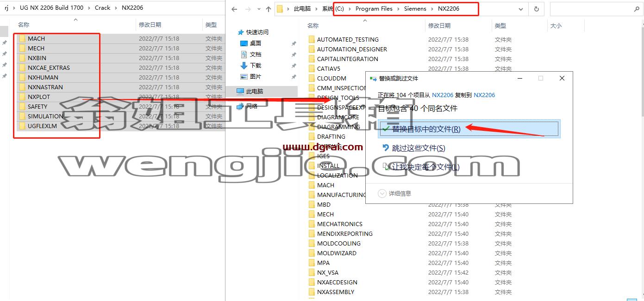
Task: Sort the right pane by 修改日期 column
Action: [x=439, y=25]
